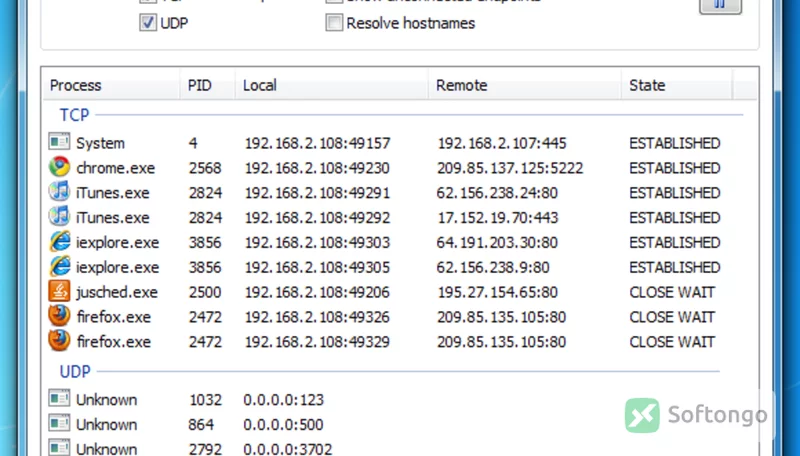The image size is (800, 456).
Task: Click remote address 209.85.137.125:5222
Action: (x=510, y=168)
